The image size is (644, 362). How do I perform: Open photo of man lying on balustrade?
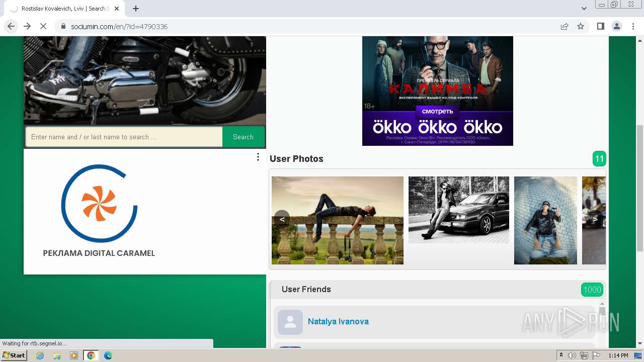[338, 220]
